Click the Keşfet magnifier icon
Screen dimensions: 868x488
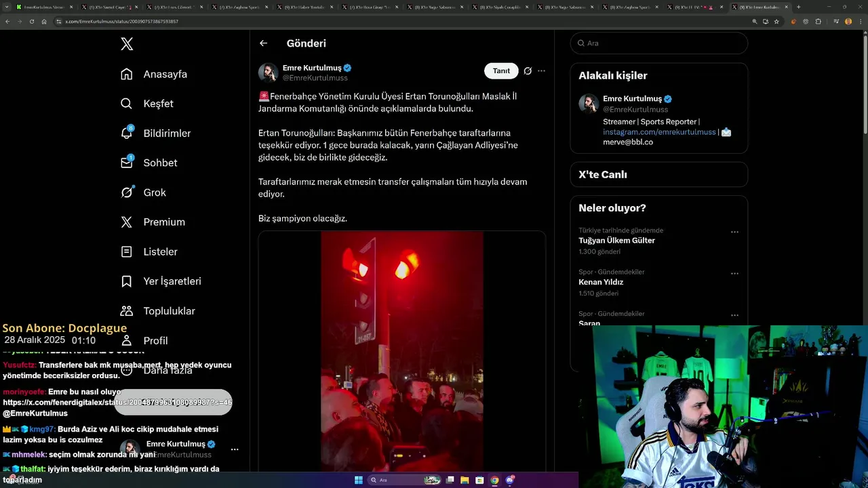tap(127, 104)
